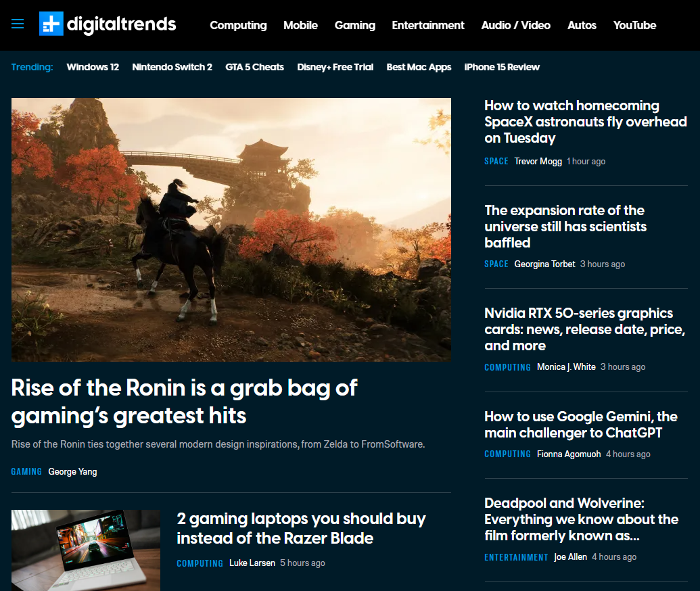Click SPACE tag under universe expansion article
The width and height of the screenshot is (700, 591).
coord(496,264)
